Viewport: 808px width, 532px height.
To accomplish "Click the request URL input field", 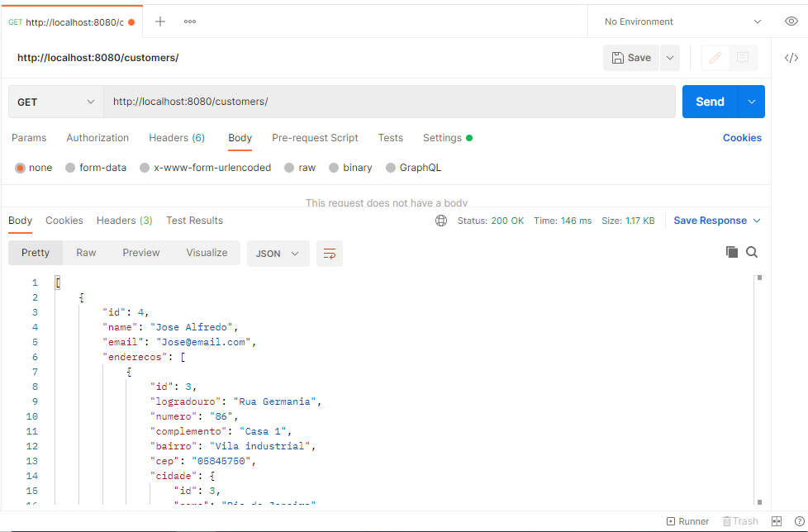I will click(x=390, y=102).
